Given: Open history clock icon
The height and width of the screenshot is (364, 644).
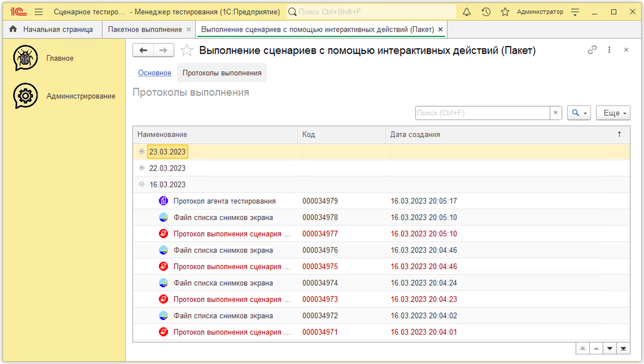Looking at the screenshot, I should pos(486,12).
